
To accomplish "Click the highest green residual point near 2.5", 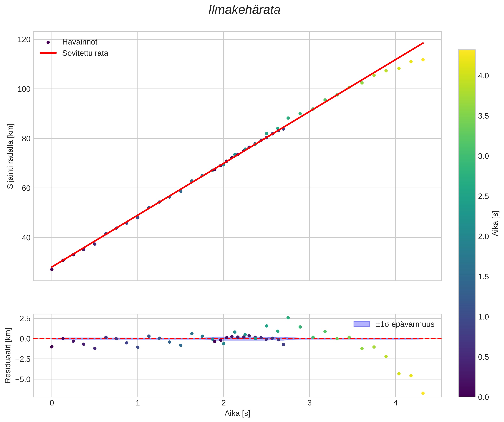I will (x=288, y=318).
